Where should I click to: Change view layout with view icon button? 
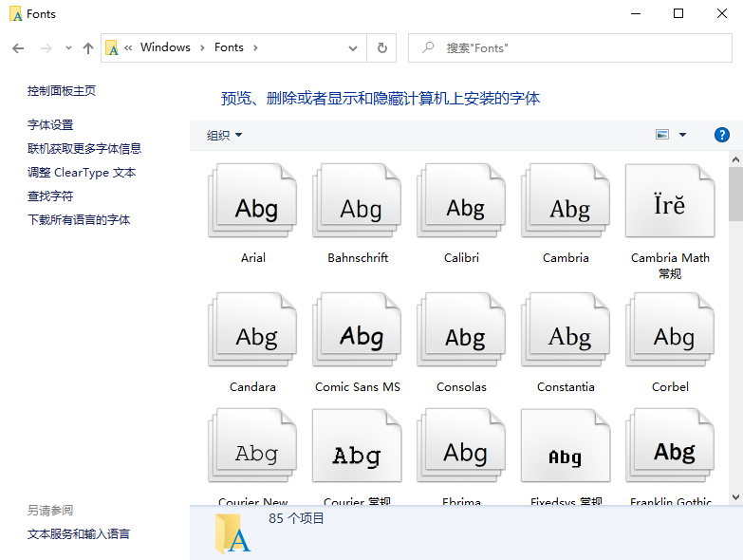(x=662, y=135)
